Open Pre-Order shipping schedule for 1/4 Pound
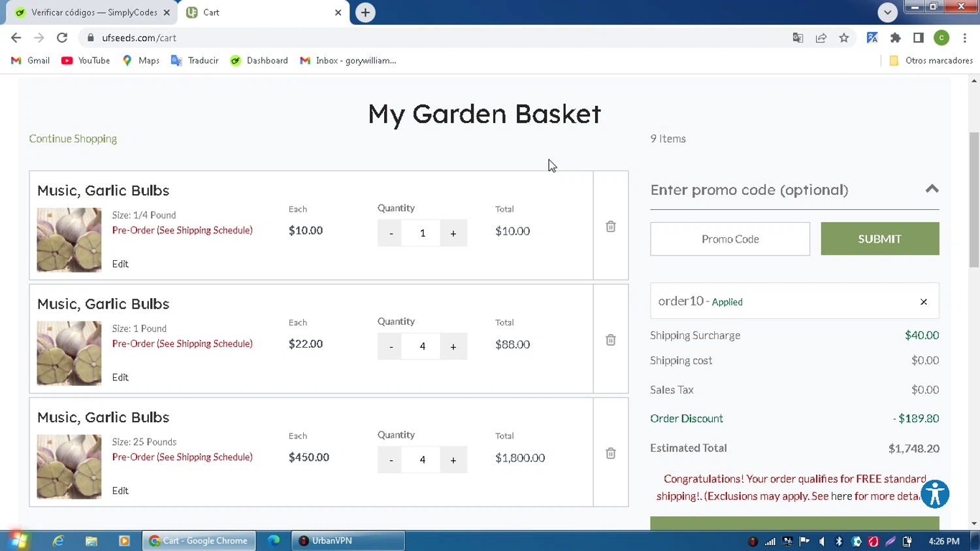The height and width of the screenshot is (551, 980). pyautogui.click(x=182, y=230)
